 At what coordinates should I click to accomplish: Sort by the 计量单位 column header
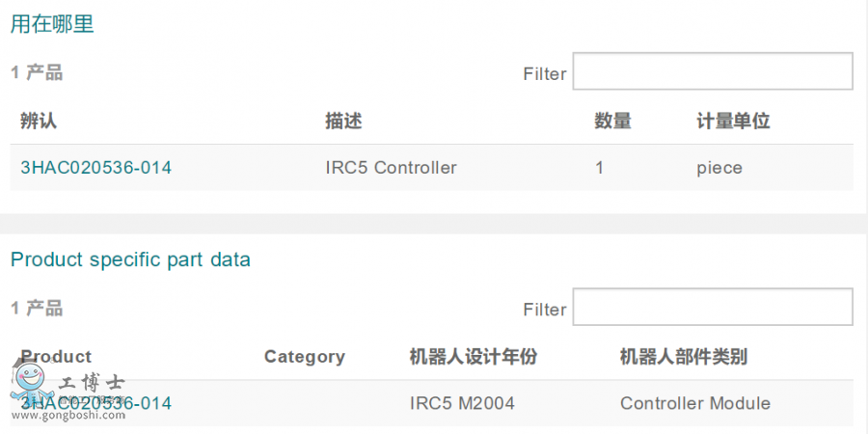point(733,122)
